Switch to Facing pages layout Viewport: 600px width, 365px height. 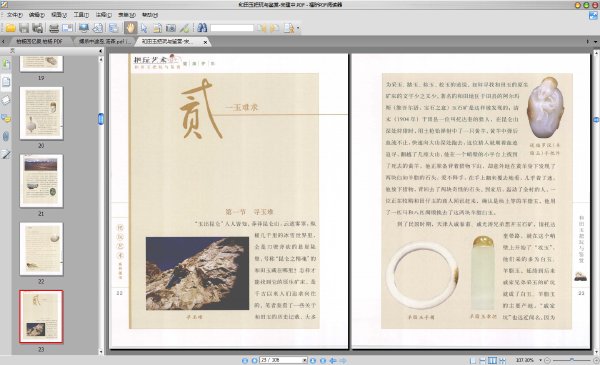(x=492, y=360)
